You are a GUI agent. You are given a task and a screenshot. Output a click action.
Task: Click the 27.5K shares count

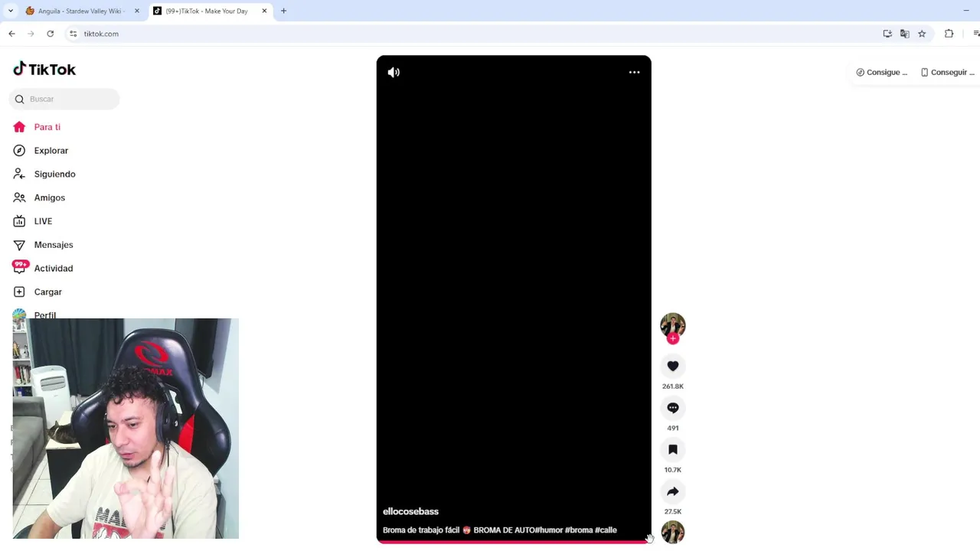pos(673,512)
